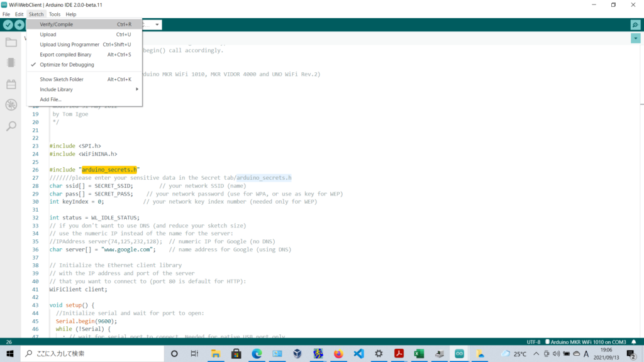Open Windows Action Center notifications
The image size is (644, 362).
631,353
